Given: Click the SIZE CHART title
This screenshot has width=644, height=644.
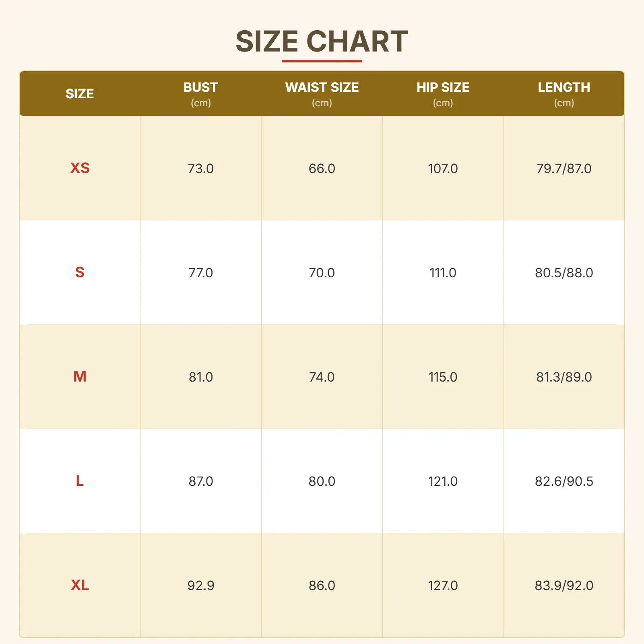Looking at the screenshot, I should coord(322,41).
